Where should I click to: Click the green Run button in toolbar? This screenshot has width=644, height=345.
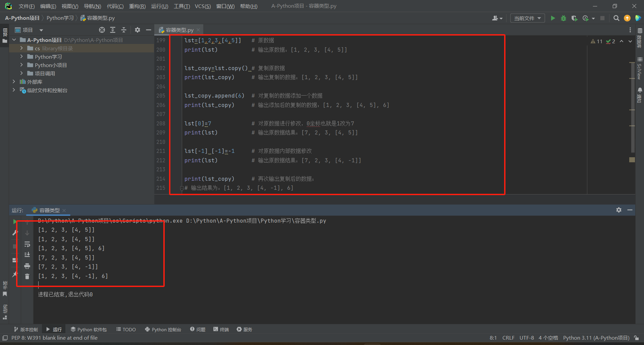click(x=553, y=18)
